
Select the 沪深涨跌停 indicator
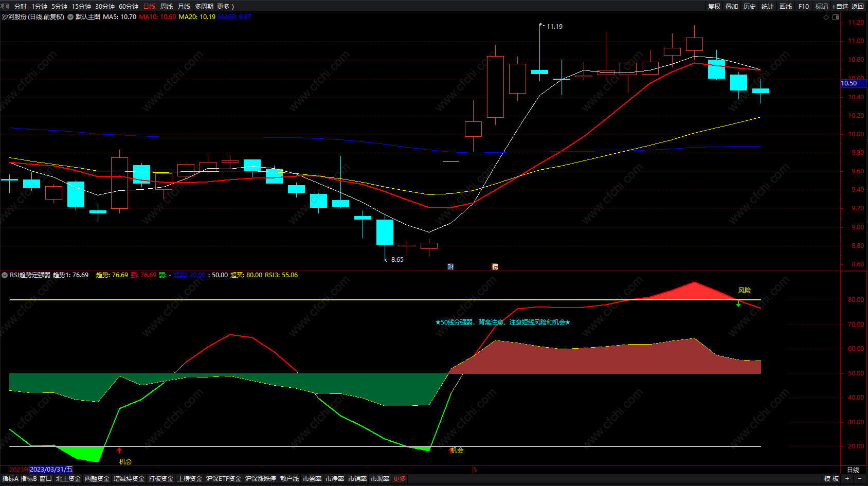[261, 479]
